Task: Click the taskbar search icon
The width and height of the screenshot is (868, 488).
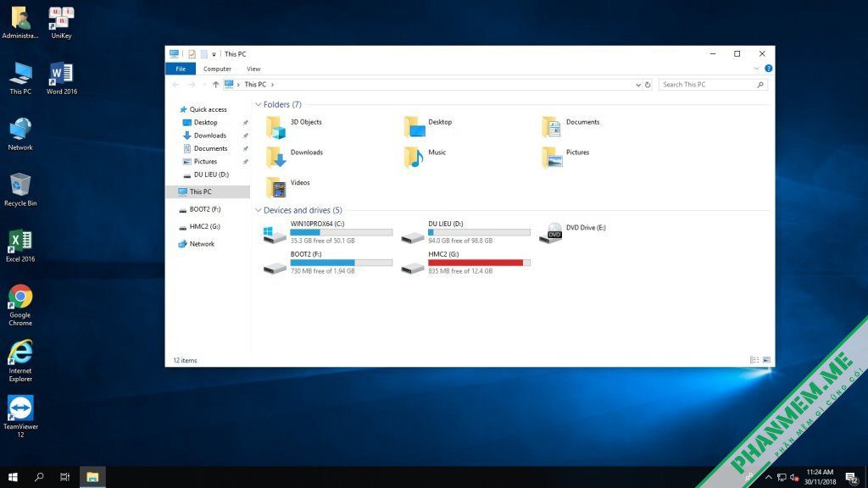Action: coord(39,477)
